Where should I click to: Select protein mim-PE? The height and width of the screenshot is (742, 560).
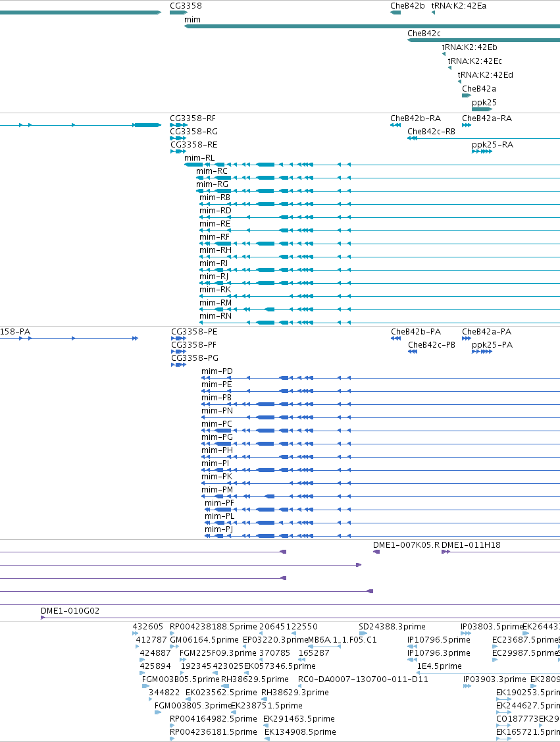[x=216, y=384]
